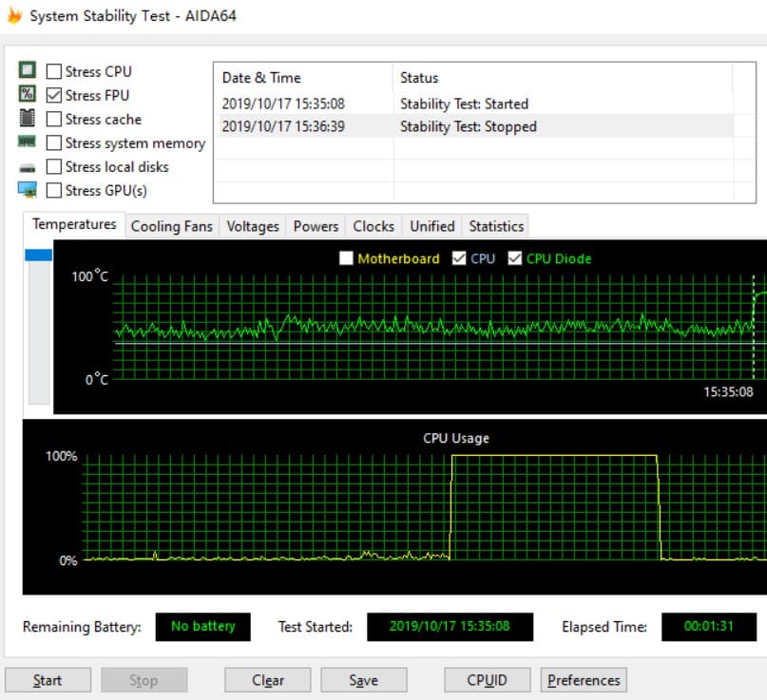This screenshot has width=767, height=700.
Task: Switch to the Cooling Fans tab
Action: coord(172,226)
